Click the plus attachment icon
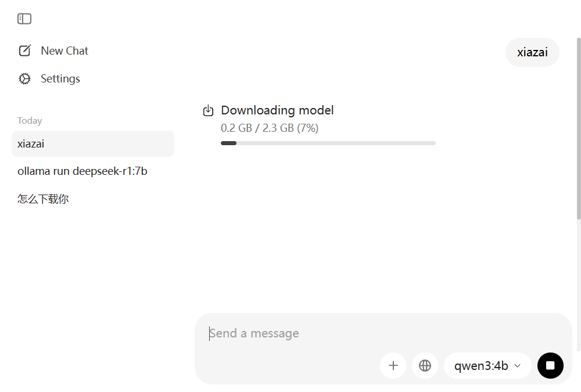The width and height of the screenshot is (581, 392). click(393, 366)
